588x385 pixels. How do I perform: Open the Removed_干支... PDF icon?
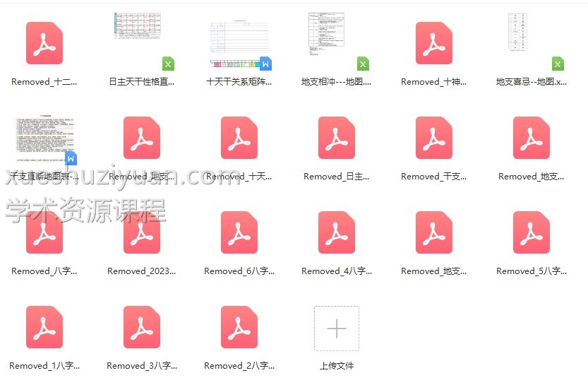434,138
